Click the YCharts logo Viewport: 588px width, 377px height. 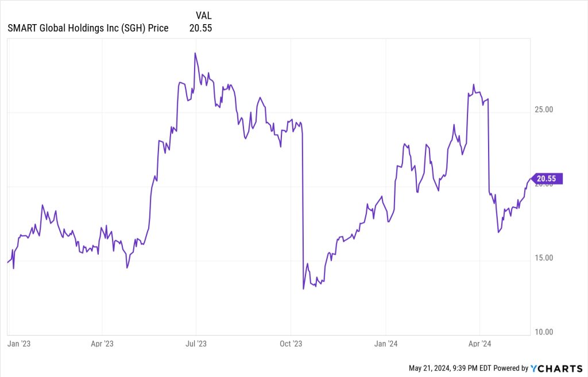pos(556,368)
